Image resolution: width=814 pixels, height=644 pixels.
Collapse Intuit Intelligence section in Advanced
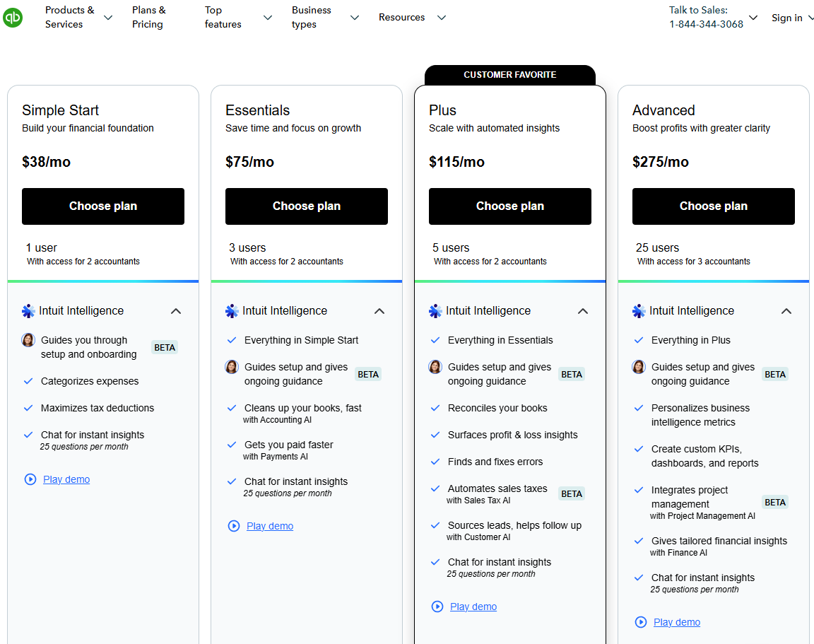[x=786, y=311]
